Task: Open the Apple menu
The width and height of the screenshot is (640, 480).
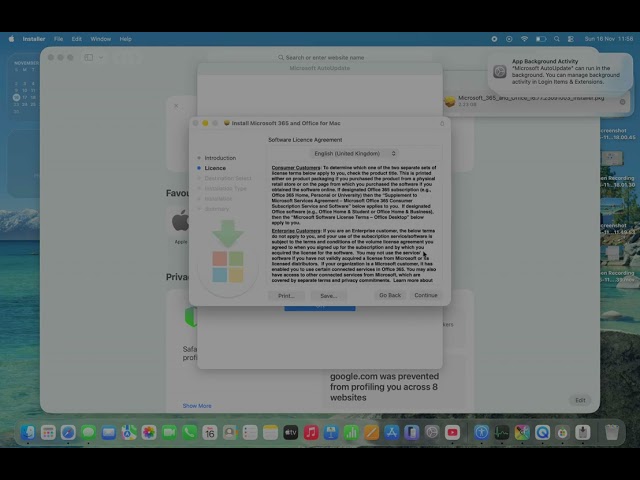Action: coord(11,39)
